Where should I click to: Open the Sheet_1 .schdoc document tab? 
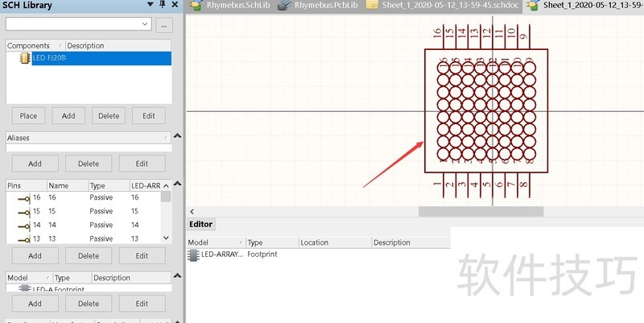coord(443,6)
